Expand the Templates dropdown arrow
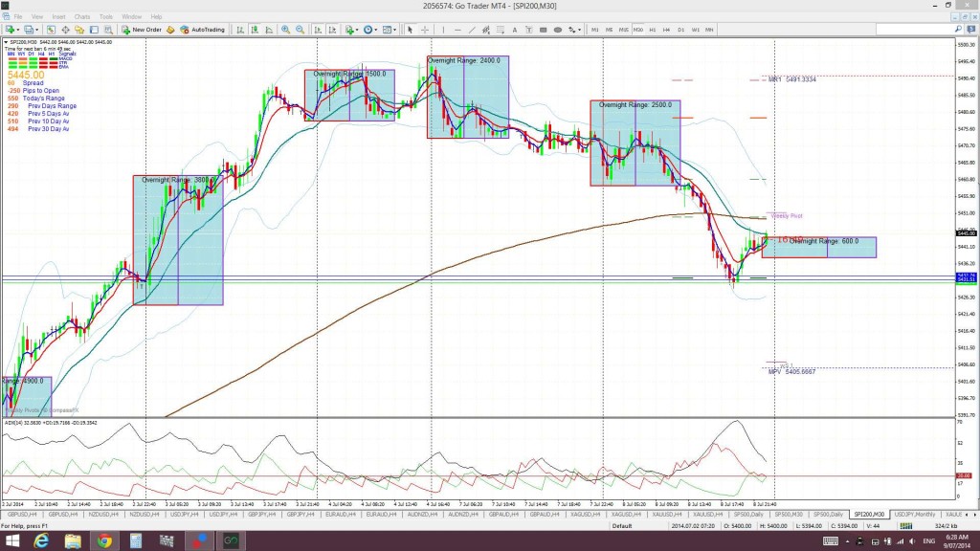This screenshot has height=551, width=980. (394, 30)
